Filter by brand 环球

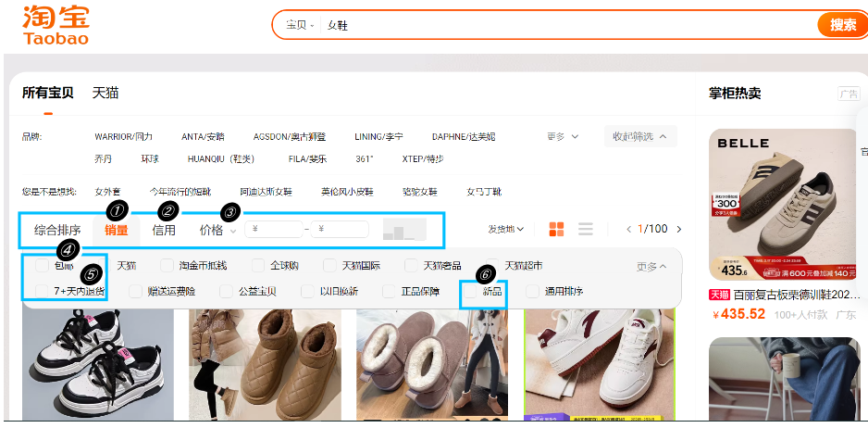point(150,159)
